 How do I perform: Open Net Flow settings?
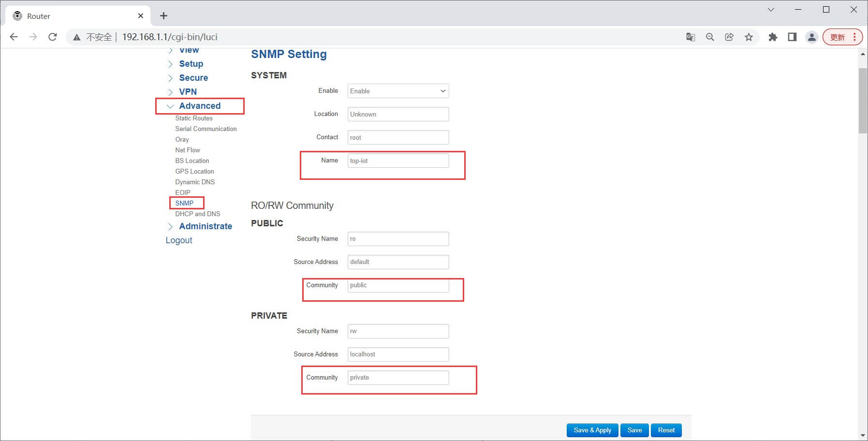(x=188, y=150)
